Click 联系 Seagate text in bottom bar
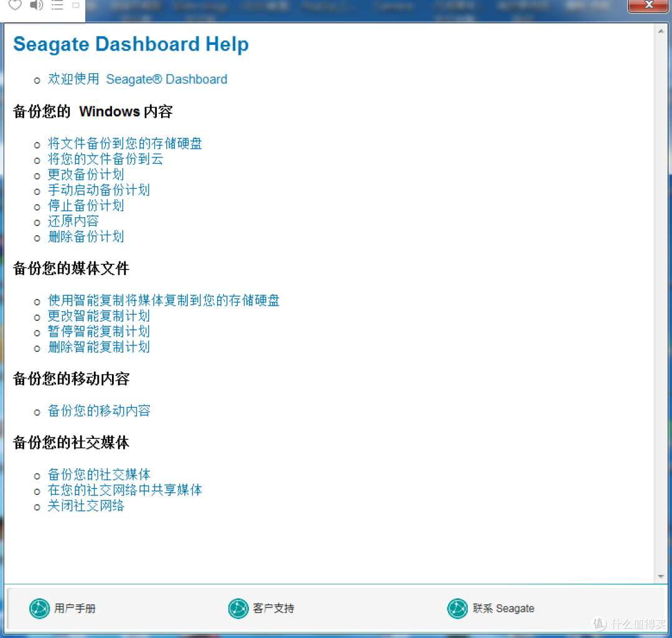 (x=503, y=608)
